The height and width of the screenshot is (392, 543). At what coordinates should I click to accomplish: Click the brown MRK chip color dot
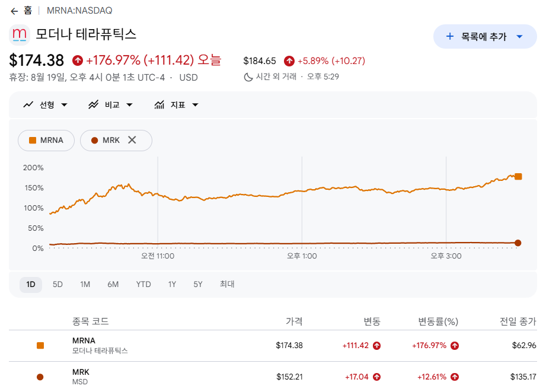tap(94, 141)
